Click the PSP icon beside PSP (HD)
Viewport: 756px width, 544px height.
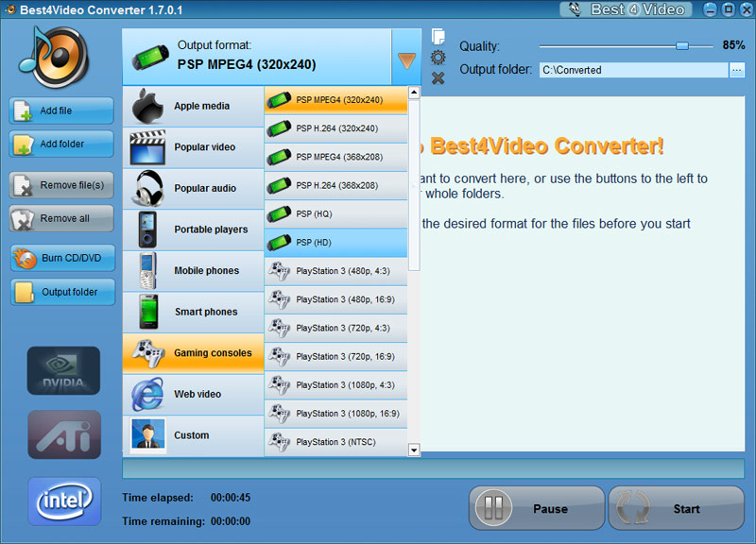pyautogui.click(x=279, y=243)
